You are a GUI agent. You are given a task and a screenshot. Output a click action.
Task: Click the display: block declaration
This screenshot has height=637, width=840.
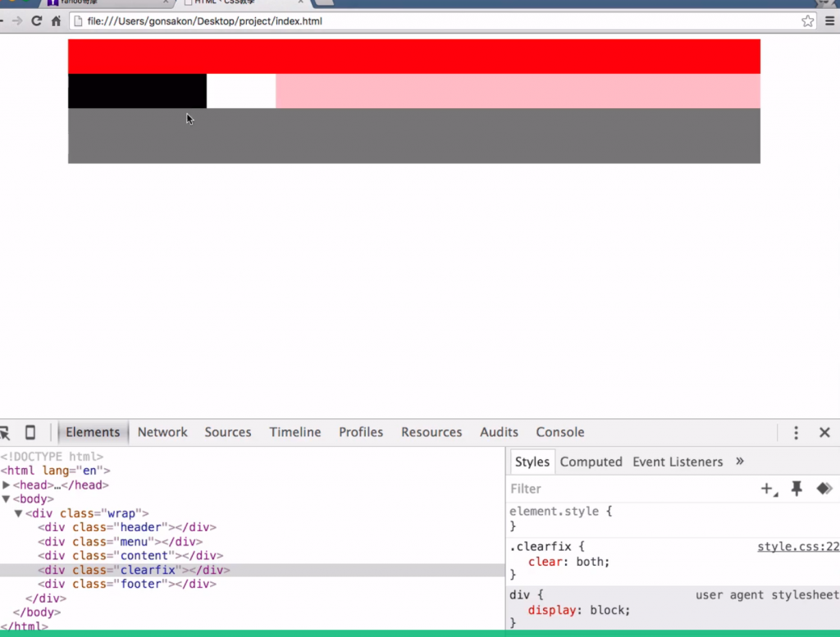coord(579,610)
